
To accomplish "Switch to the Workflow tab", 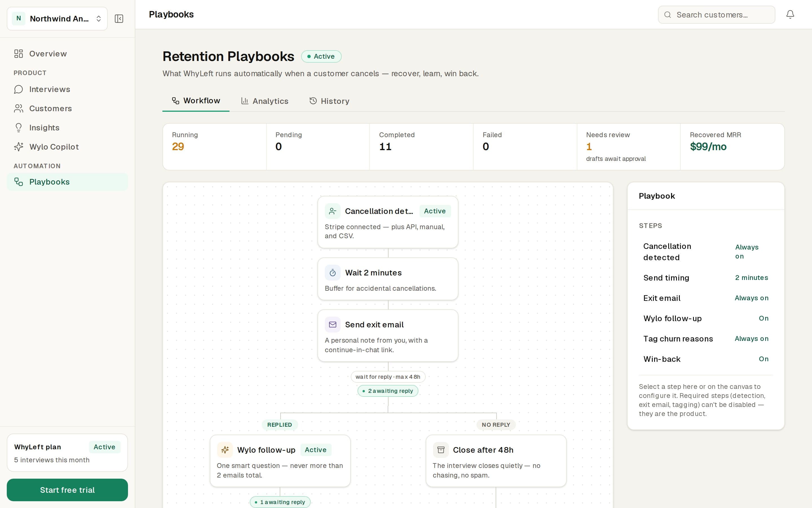I will (196, 101).
